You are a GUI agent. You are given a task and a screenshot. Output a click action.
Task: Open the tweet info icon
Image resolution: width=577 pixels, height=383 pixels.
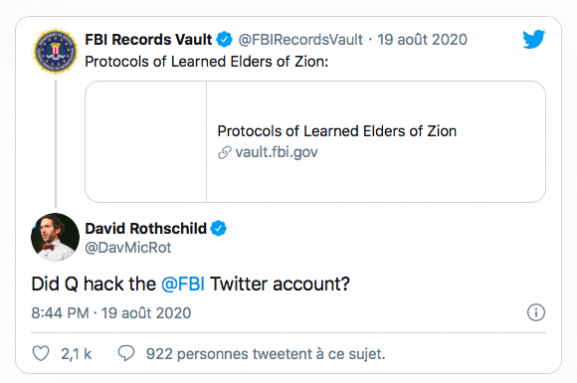(536, 312)
